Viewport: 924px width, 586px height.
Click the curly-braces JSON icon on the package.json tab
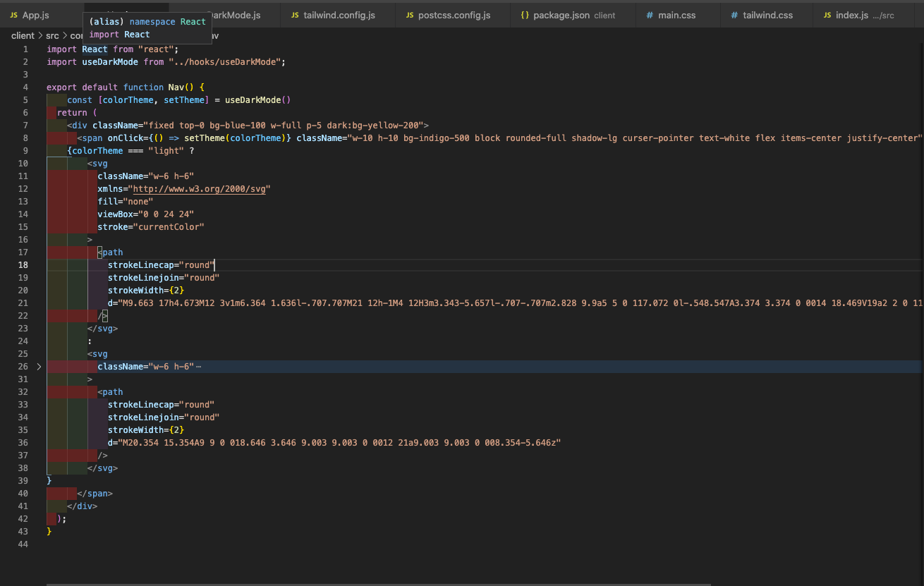pyautogui.click(x=525, y=15)
